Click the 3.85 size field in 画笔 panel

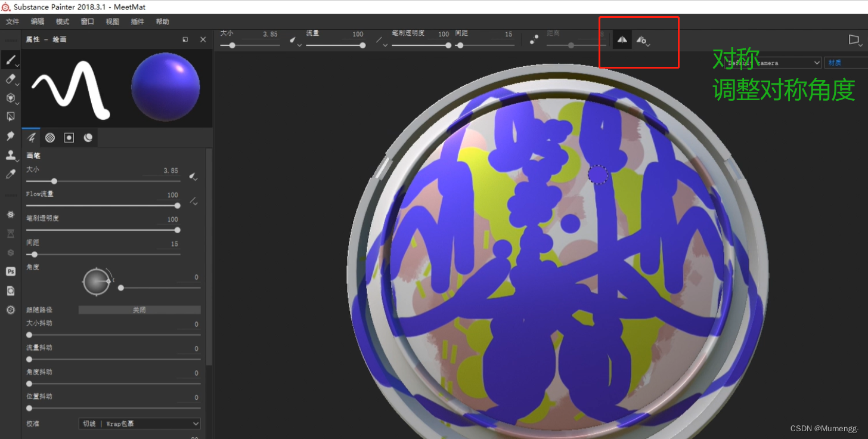(x=162, y=171)
